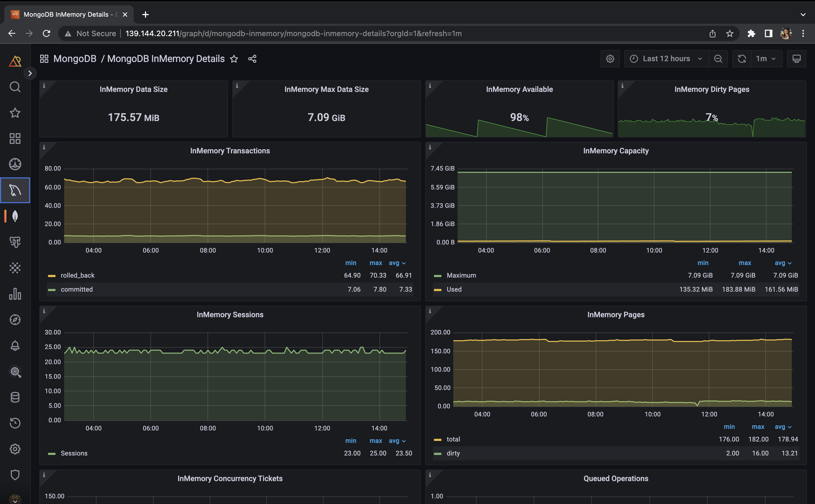Click the MongoDB InMemory Details breadcrumb title
The width and height of the screenshot is (815, 504).
point(166,59)
